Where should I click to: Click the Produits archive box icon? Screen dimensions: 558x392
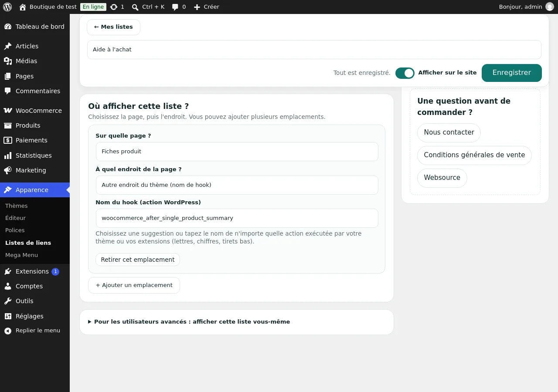(x=8, y=125)
